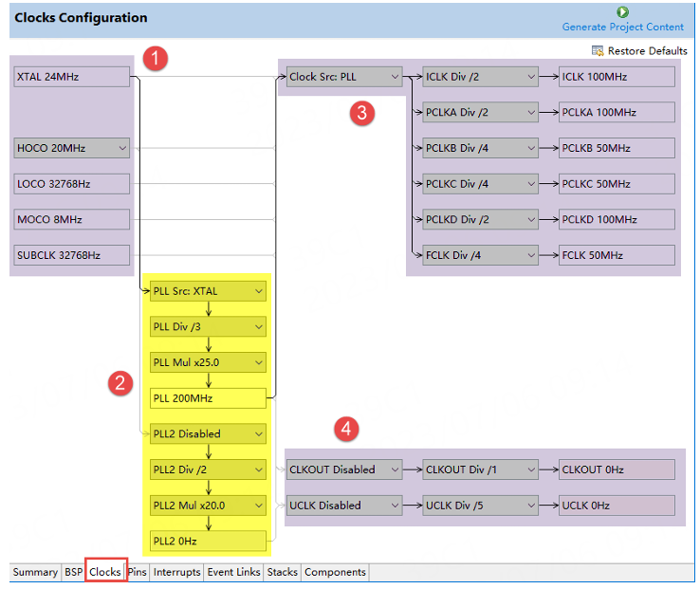Switch to the Event Links tab
700x589 pixels.
coord(233,572)
